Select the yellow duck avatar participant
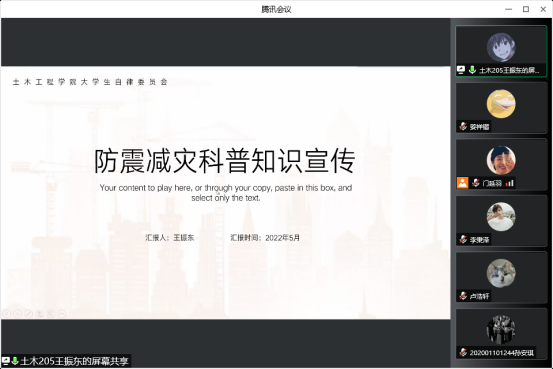 tap(501, 104)
